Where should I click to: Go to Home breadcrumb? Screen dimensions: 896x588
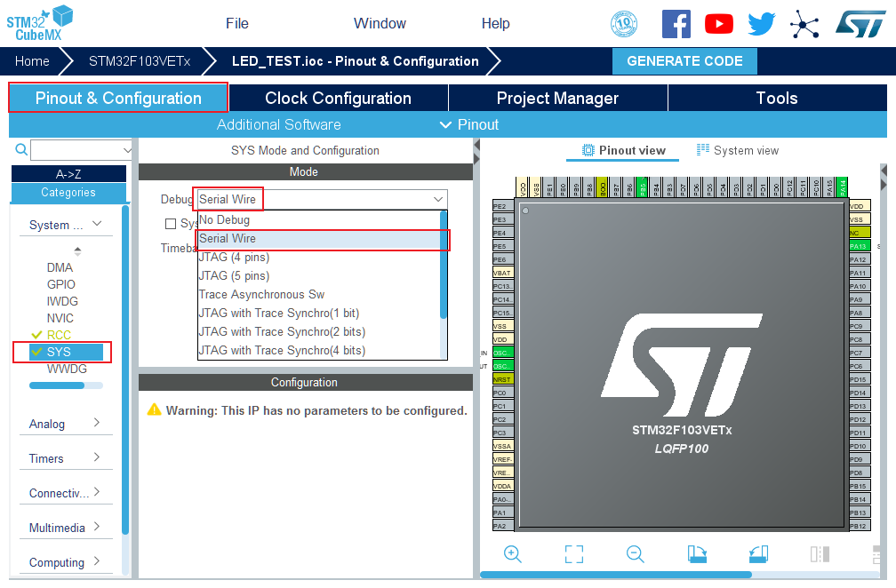(32, 61)
